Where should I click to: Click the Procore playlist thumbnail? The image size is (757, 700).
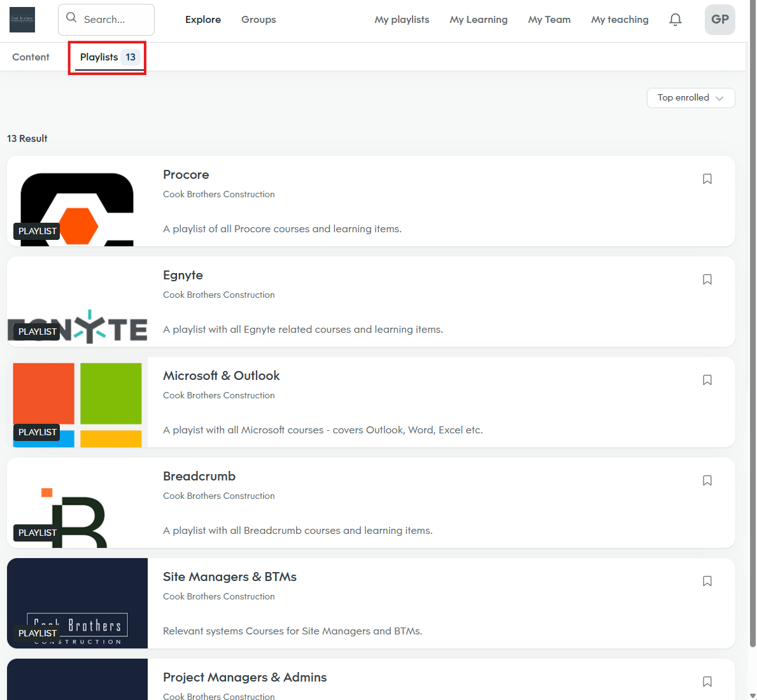[x=77, y=201]
